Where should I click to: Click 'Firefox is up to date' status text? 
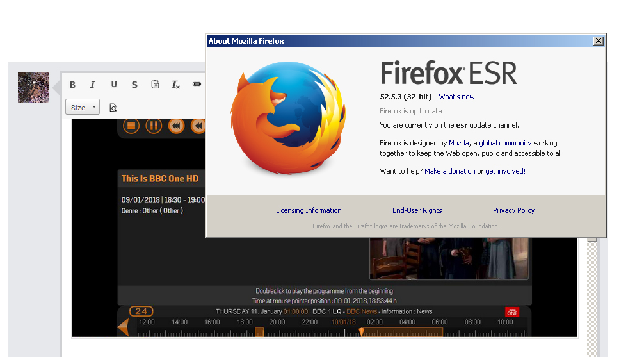click(411, 111)
